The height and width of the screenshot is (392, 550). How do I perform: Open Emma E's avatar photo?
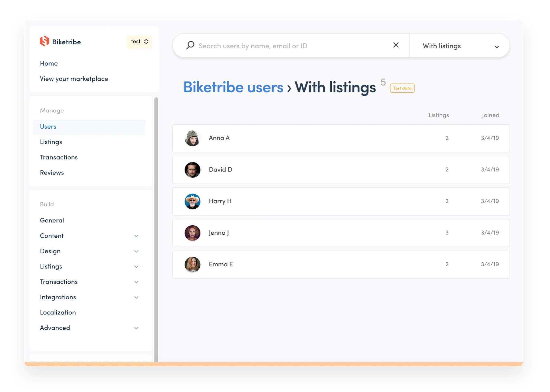pos(192,264)
